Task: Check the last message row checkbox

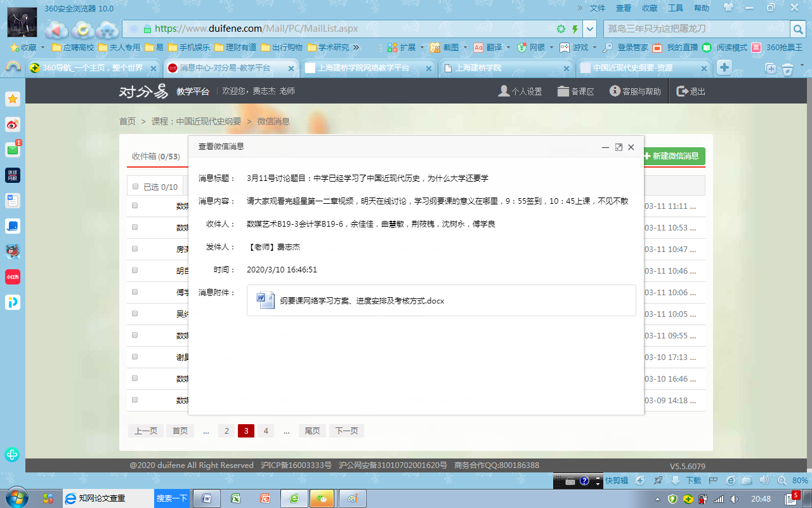Action: [x=135, y=400]
